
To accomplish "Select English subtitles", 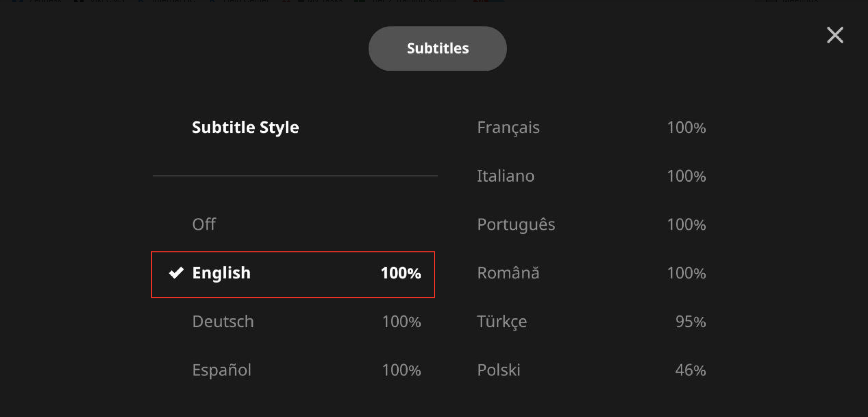I will 293,275.
